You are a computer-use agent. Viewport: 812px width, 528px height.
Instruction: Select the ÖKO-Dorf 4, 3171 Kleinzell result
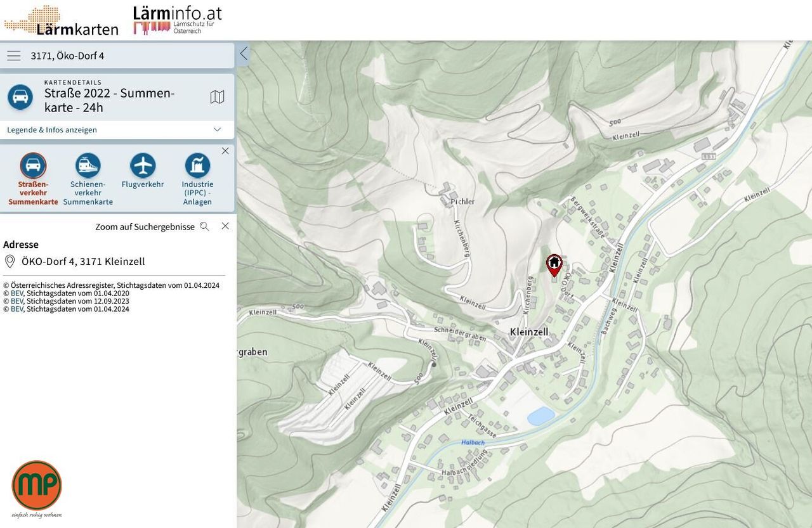(x=83, y=261)
